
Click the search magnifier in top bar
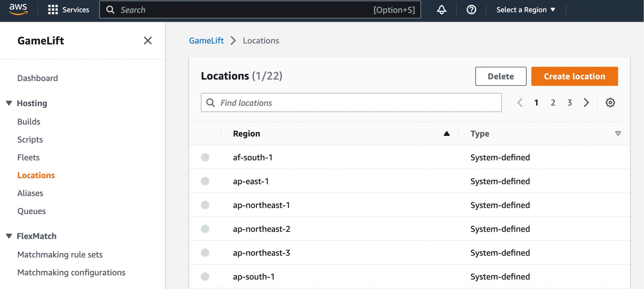[x=110, y=10]
